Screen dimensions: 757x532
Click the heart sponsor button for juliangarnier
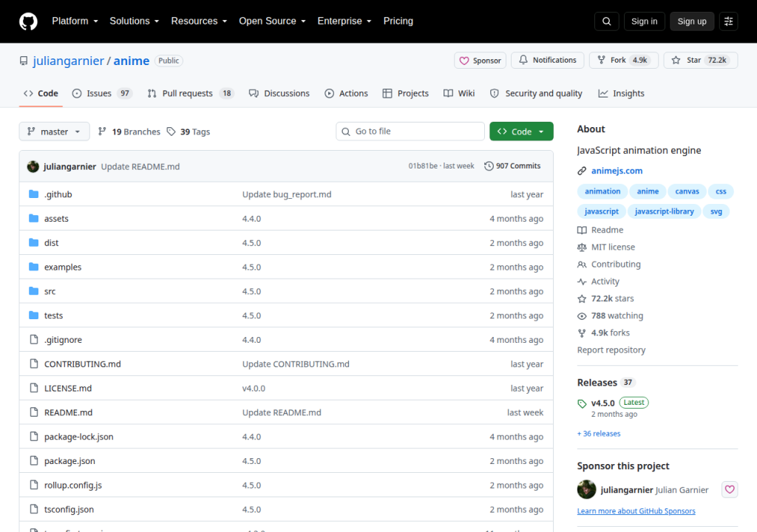click(x=730, y=490)
